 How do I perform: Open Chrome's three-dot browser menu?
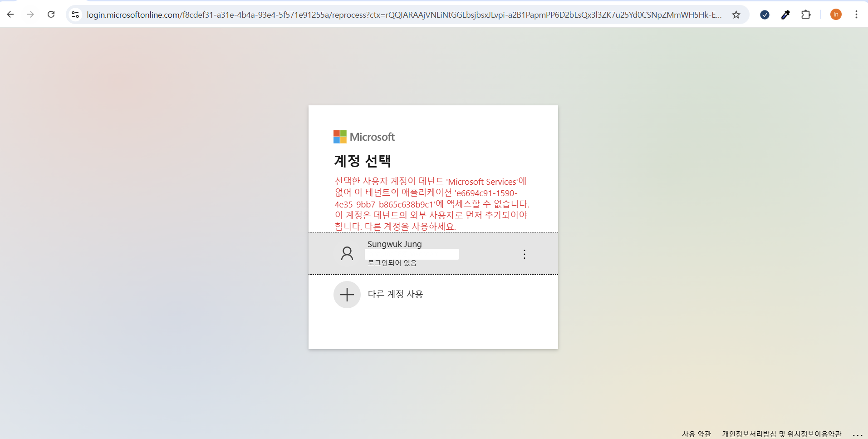857,15
